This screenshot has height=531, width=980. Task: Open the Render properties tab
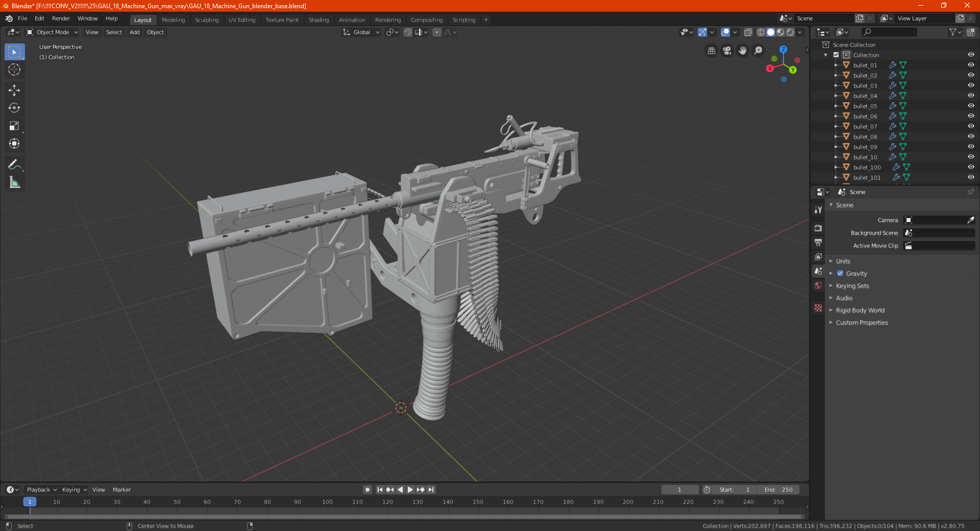(x=818, y=228)
